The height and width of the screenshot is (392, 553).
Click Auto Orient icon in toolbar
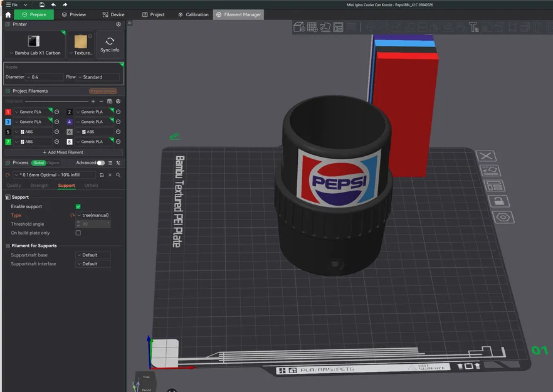[325, 27]
